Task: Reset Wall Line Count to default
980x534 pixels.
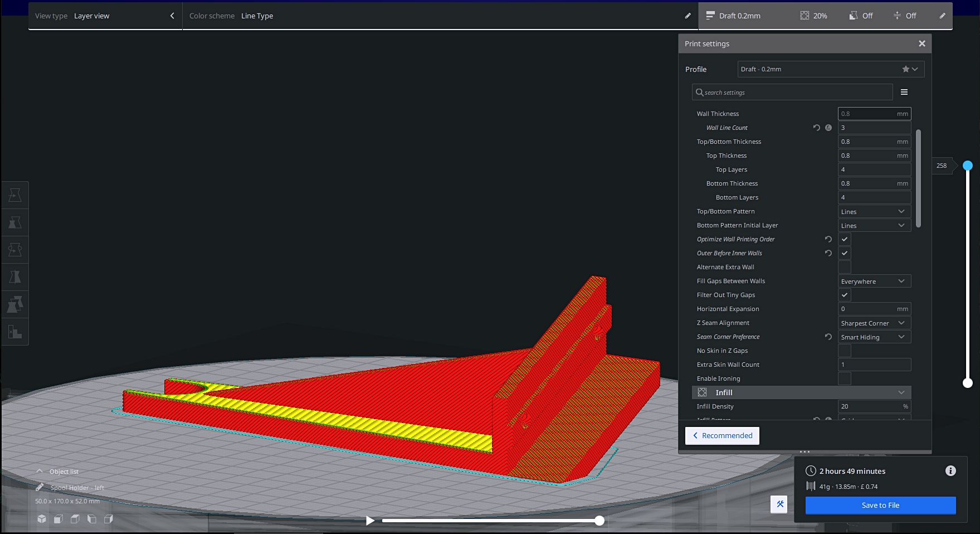Action: [817, 128]
